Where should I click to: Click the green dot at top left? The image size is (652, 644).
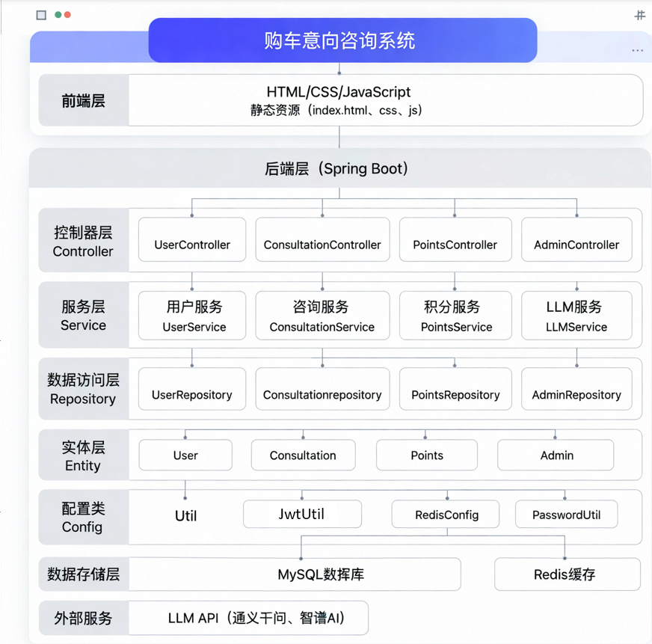58,15
